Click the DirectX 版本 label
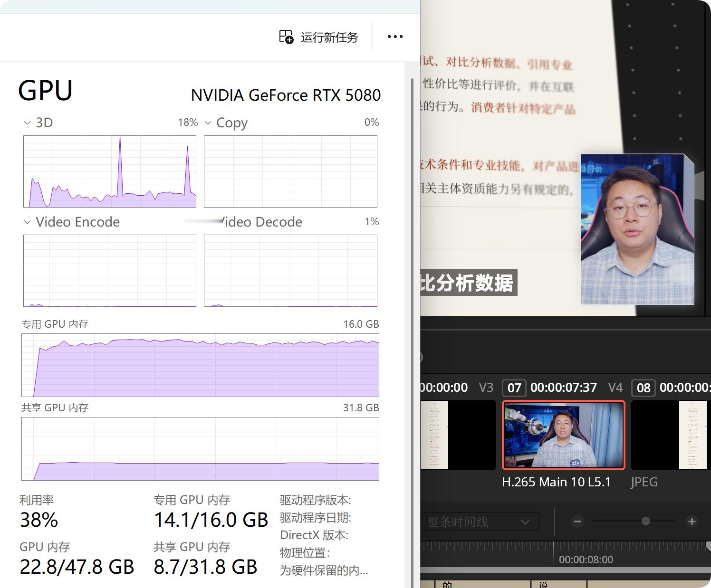The image size is (711, 588). [x=314, y=535]
